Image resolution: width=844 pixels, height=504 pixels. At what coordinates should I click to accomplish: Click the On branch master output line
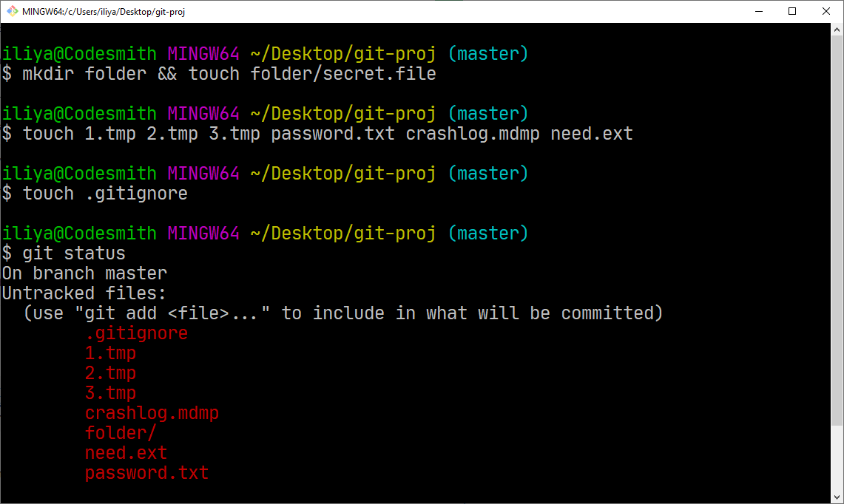[x=84, y=273]
